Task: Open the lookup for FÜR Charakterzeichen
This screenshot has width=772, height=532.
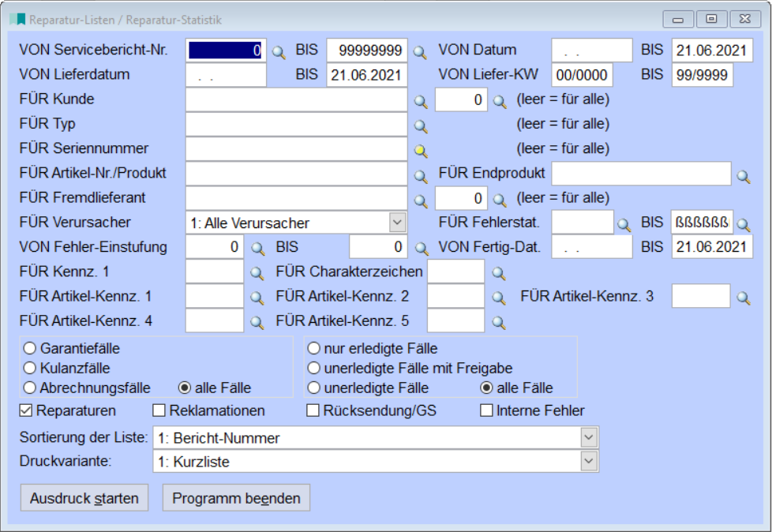Action: tap(498, 272)
